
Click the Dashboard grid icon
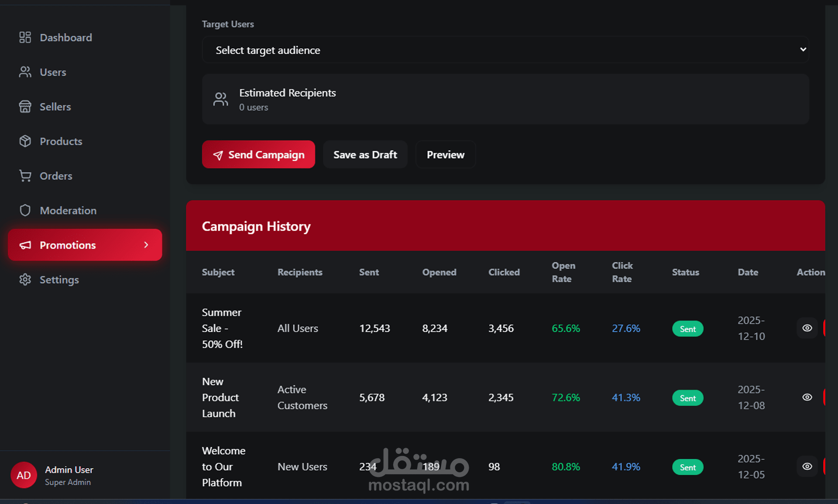tap(25, 38)
